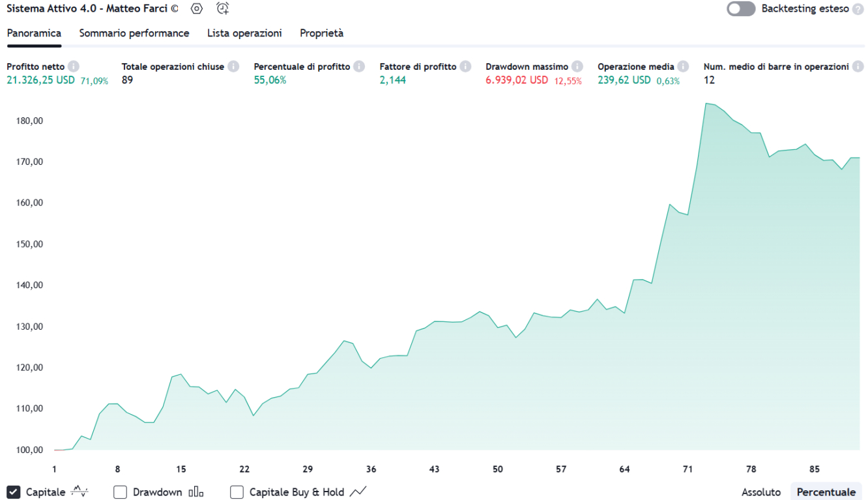Click the 140,00 y-axis label
The height and width of the screenshot is (500, 868).
point(30,286)
